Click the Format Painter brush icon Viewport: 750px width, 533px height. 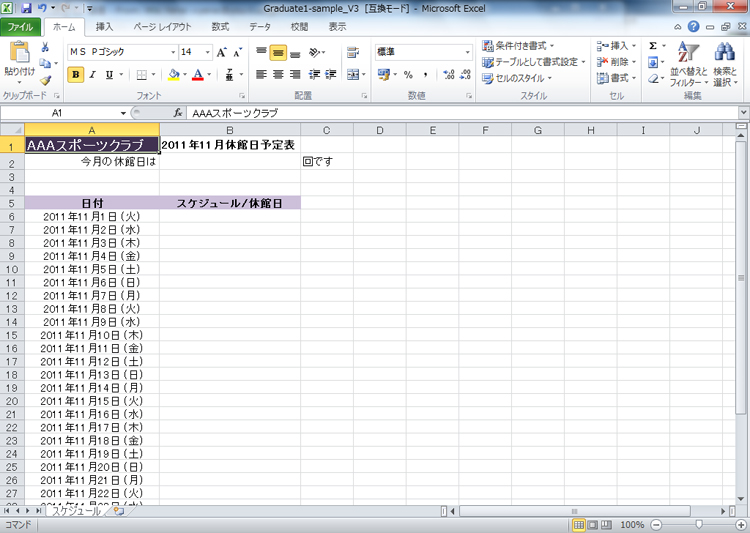(45, 80)
